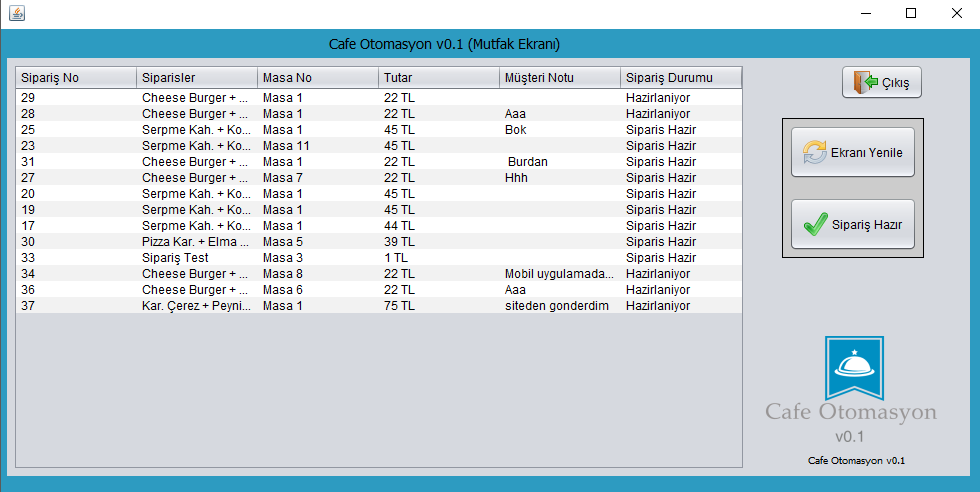Click the Tutar column header

[x=438, y=78]
